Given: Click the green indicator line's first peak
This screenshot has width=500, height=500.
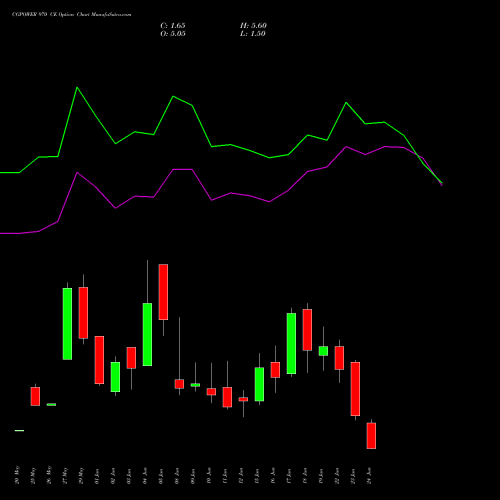Looking at the screenshot, I should coord(77,87).
